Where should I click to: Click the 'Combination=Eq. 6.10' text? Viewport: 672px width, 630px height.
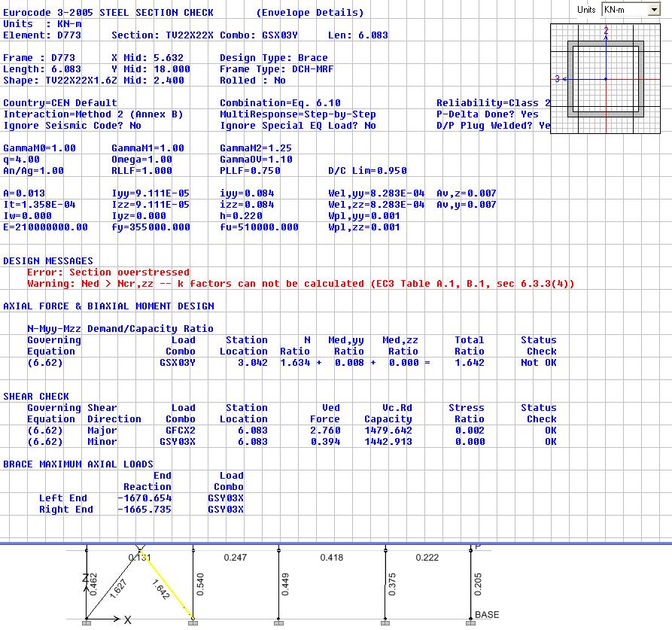pyautogui.click(x=280, y=103)
